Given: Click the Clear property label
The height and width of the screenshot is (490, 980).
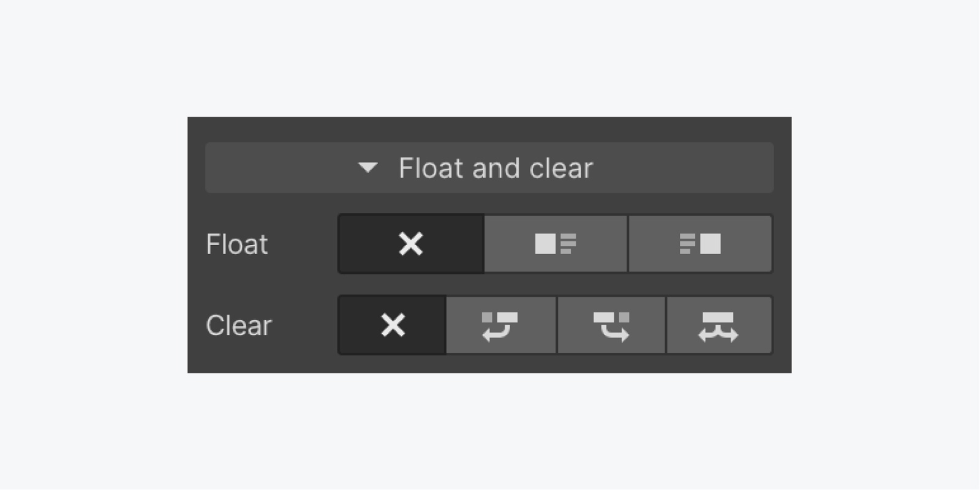Looking at the screenshot, I should click(x=238, y=325).
